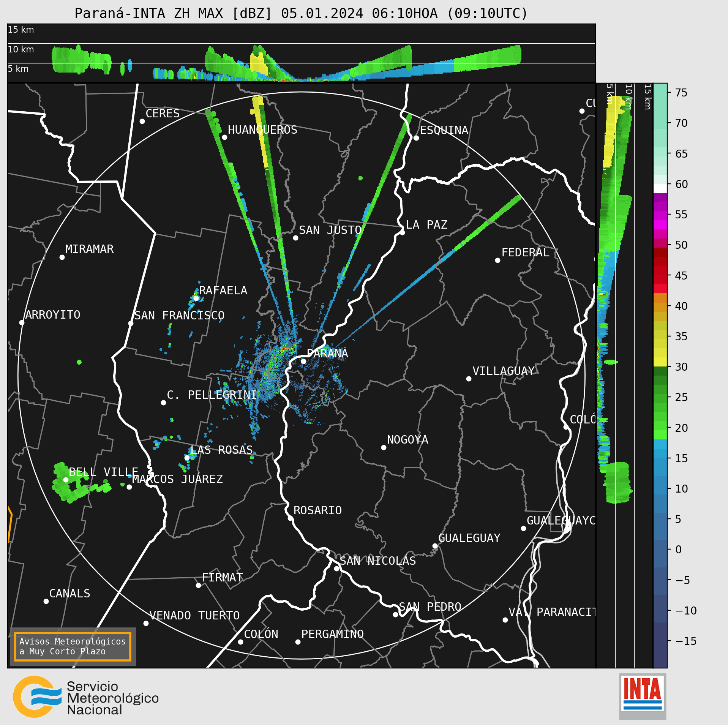The image size is (728, 725).
Task: Click the Nogoya city marker dot
Action: [384, 447]
